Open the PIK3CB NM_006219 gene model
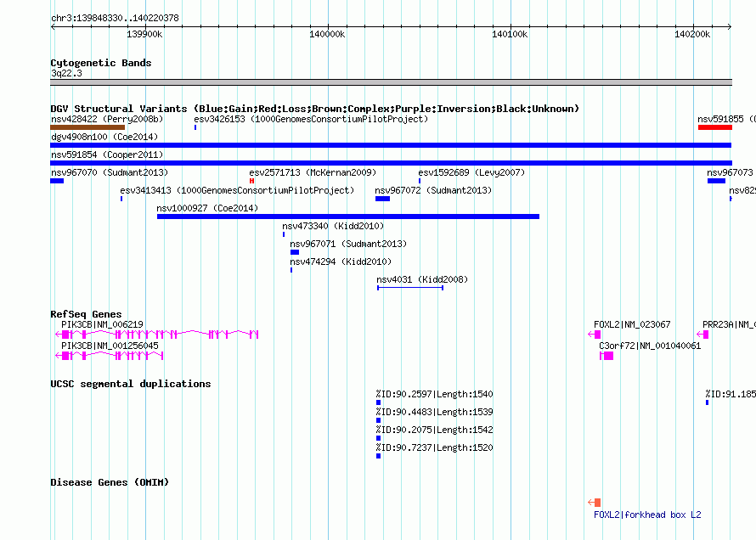 pyautogui.click(x=156, y=335)
